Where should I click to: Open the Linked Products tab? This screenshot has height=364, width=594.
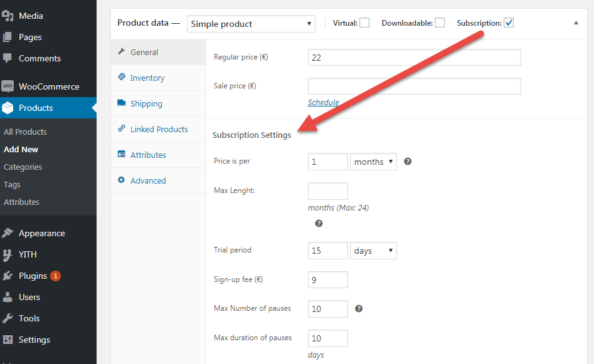(x=158, y=129)
